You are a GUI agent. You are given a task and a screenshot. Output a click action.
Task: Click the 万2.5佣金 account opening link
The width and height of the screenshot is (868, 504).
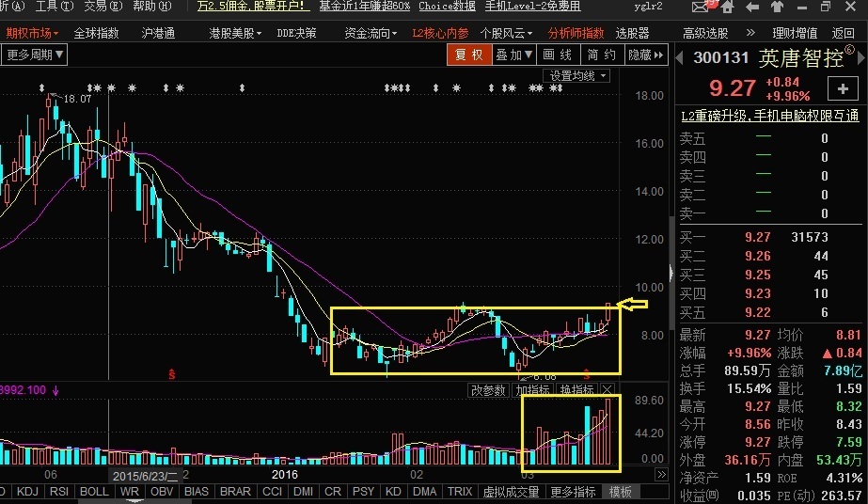click(x=253, y=6)
